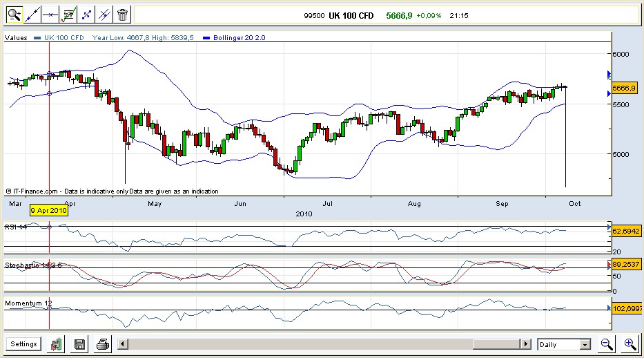
Task: Click the 9 Apr 2010 date marker
Action: click(49, 210)
